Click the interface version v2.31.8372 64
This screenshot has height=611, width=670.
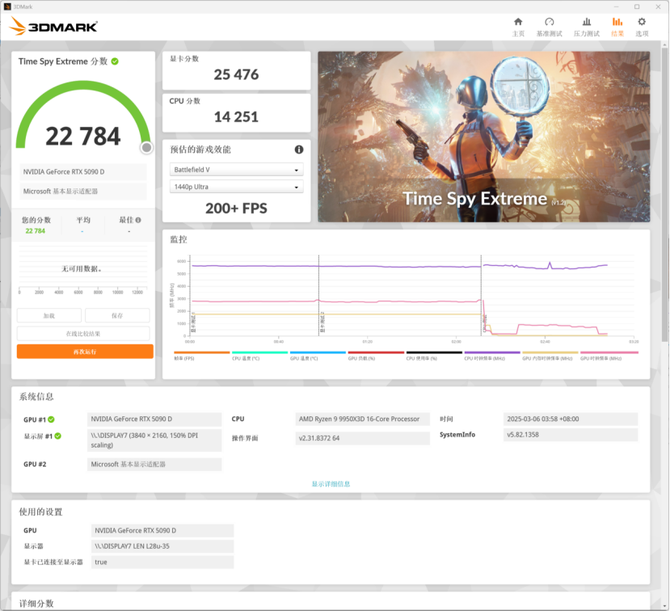pyautogui.click(x=362, y=438)
